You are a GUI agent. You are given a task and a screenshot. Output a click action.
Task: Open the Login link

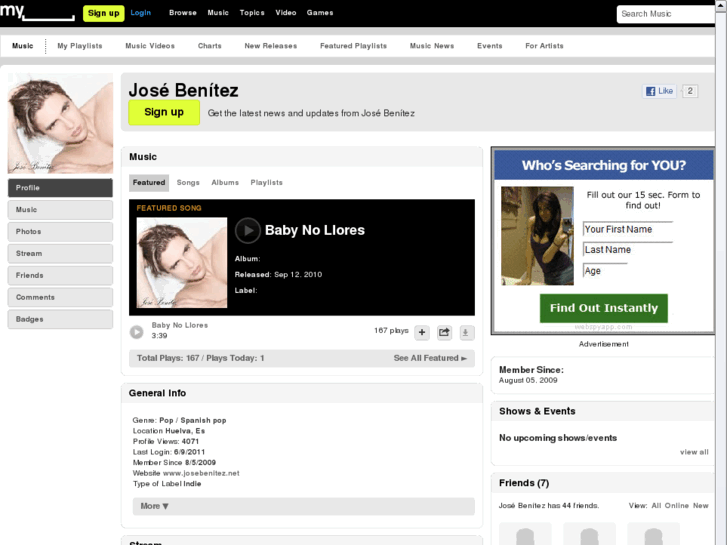tap(140, 13)
